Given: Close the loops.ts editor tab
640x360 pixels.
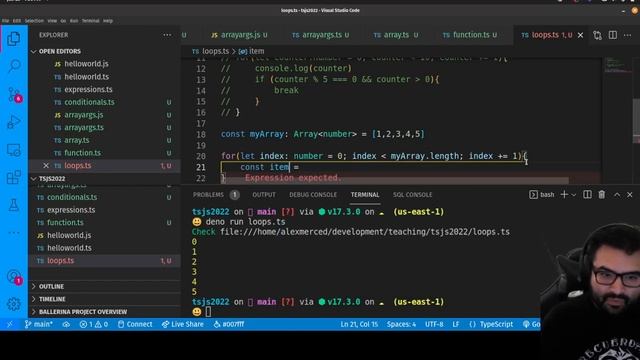Looking at the screenshot, I should click(x=580, y=36).
